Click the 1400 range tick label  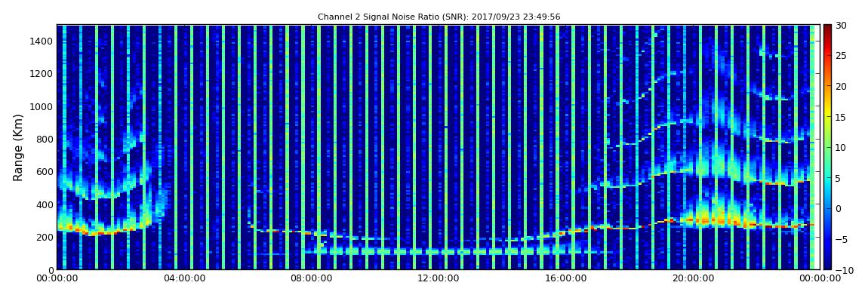[x=42, y=41]
